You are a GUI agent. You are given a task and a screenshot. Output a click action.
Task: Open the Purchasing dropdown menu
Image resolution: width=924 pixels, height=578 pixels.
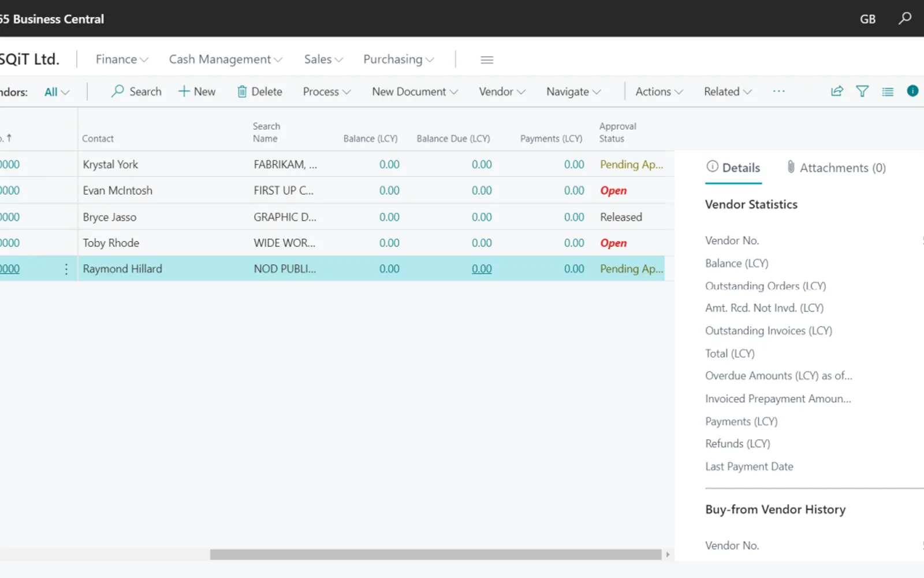398,60
